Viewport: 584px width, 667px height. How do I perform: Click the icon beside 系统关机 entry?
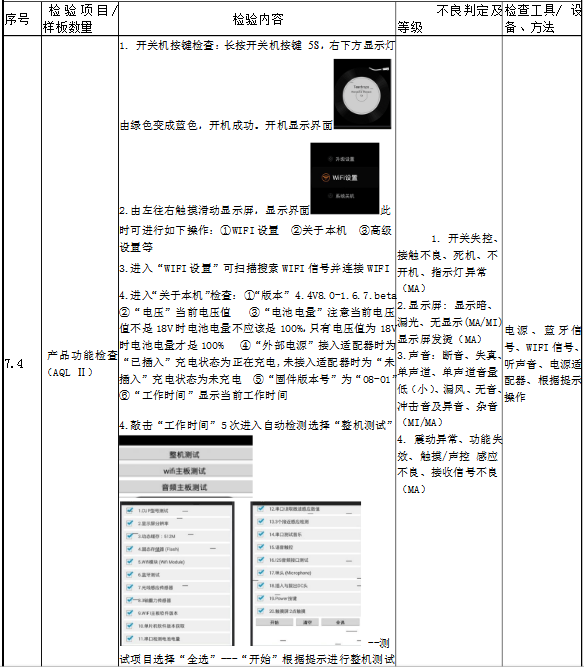(330, 196)
